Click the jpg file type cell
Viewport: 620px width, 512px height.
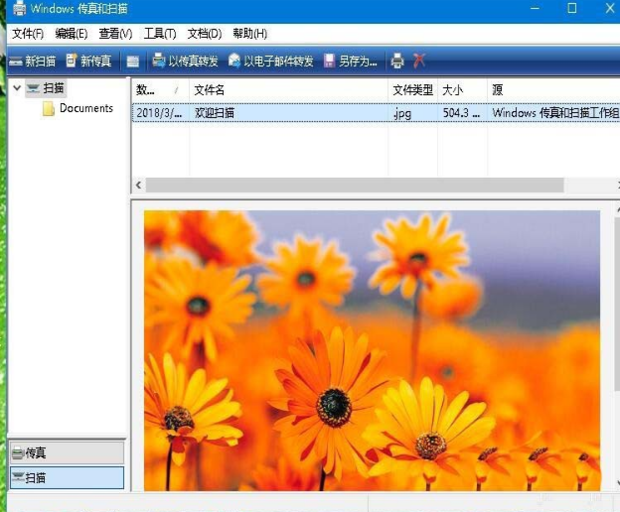pyautogui.click(x=402, y=113)
